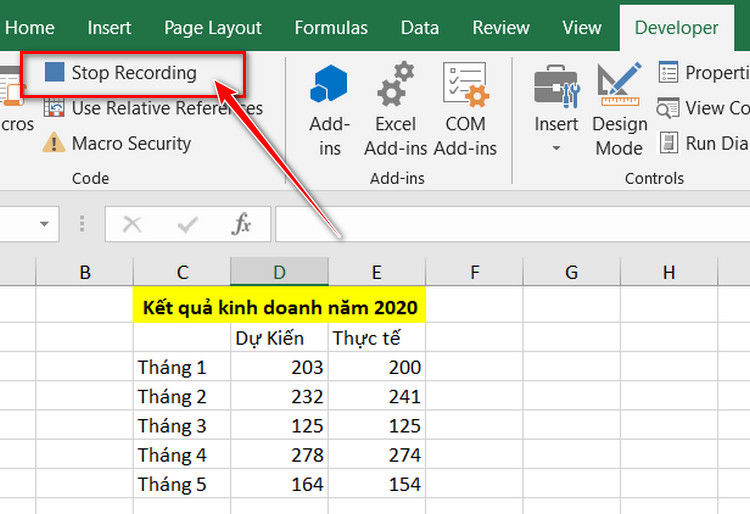750x514 pixels.
Task: Switch to the Data tab
Action: point(419,28)
